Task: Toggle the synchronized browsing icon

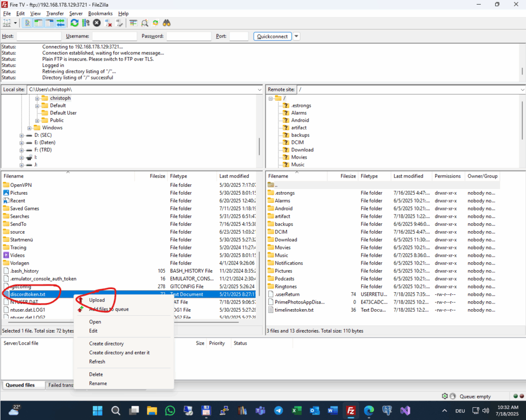Action: tap(156, 23)
